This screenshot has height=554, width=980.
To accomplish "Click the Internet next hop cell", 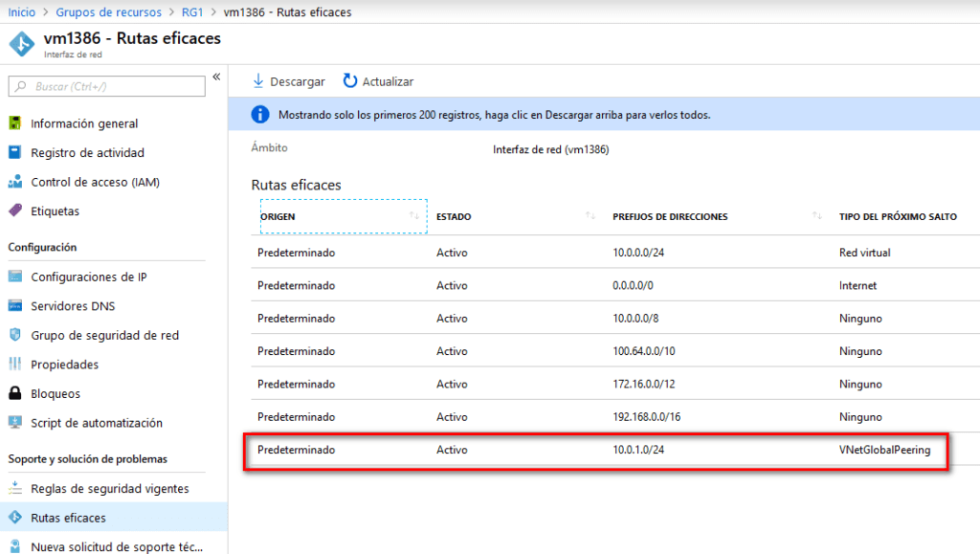I will coord(857,285).
